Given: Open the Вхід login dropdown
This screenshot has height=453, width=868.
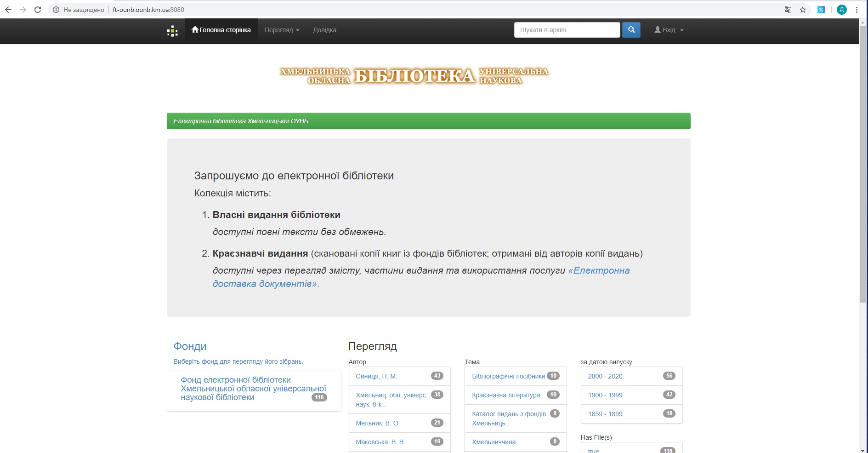Looking at the screenshot, I should coord(669,30).
